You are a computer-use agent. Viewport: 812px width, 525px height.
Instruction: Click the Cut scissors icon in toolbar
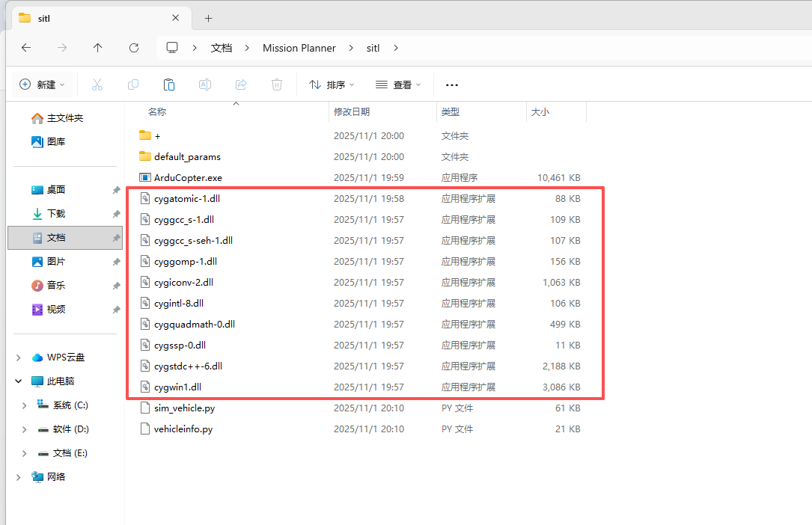point(97,85)
